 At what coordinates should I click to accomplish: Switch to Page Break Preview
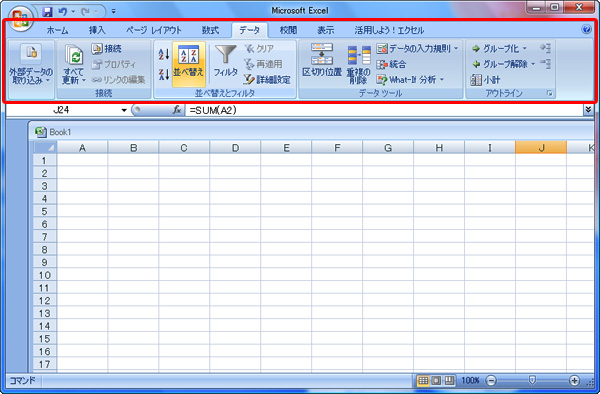(x=449, y=380)
